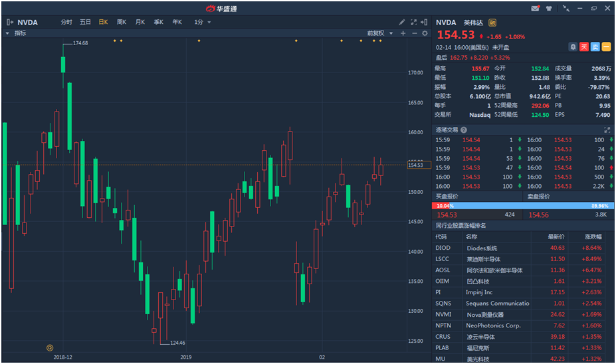616x364 pixels.
Task: Click the blue sell (卖) button icon
Action: point(595,46)
